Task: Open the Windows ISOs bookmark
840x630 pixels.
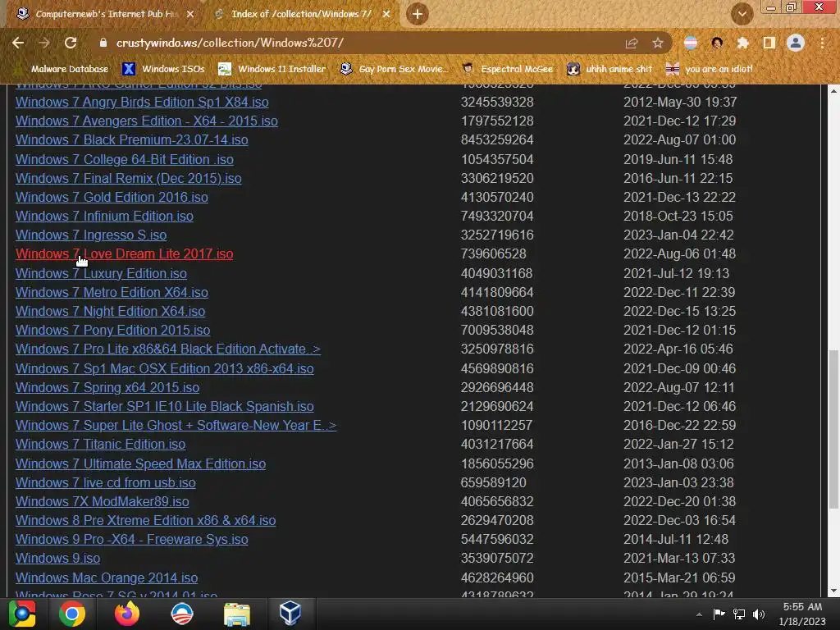Action: [163, 69]
